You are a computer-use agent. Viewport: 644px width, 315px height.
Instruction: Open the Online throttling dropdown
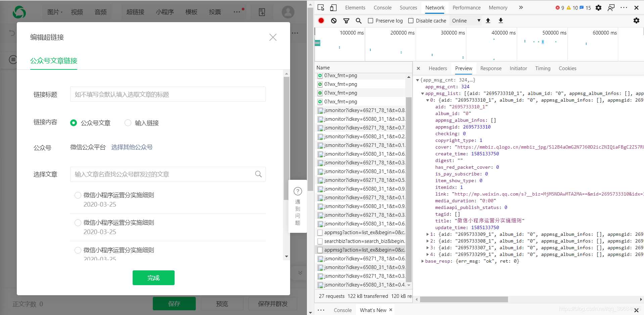[466, 21]
